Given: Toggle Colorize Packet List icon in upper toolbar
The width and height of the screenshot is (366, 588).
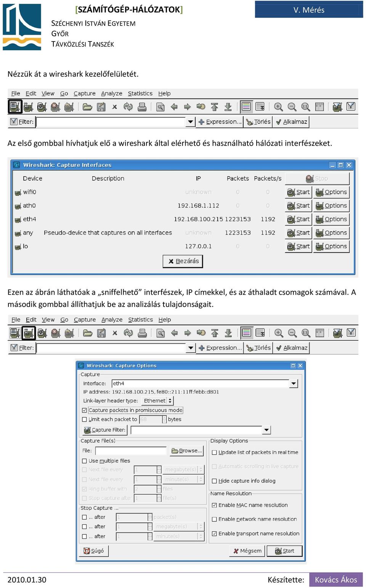Looking at the screenshot, I should tap(246, 107).
